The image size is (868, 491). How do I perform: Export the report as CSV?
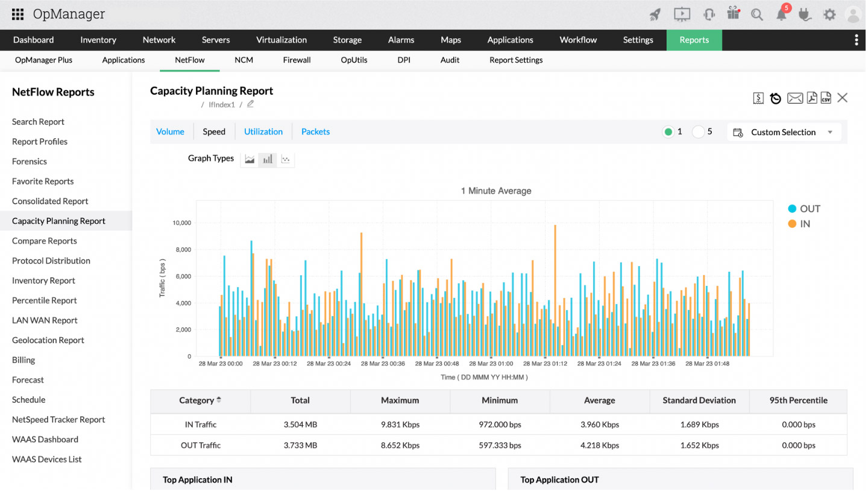coord(826,98)
